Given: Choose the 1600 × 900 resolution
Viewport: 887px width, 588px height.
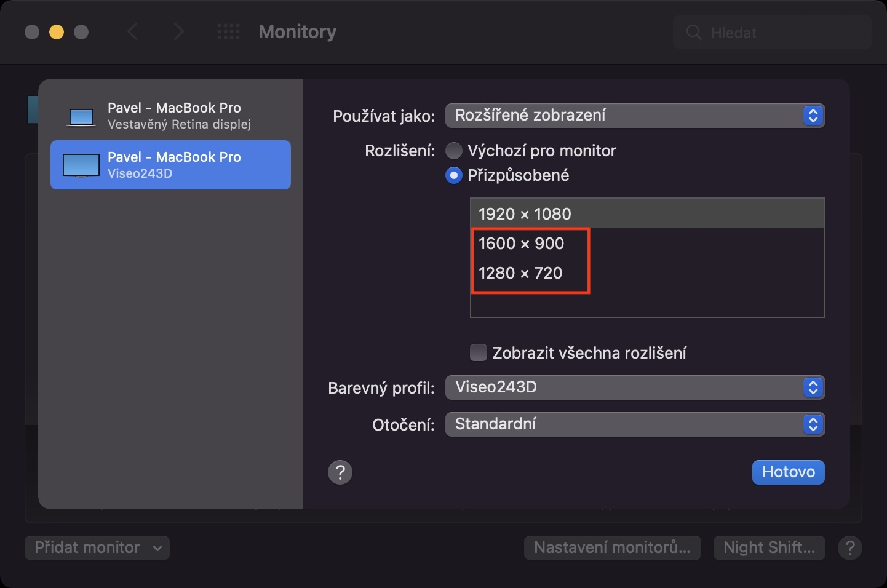Looking at the screenshot, I should click(x=522, y=244).
